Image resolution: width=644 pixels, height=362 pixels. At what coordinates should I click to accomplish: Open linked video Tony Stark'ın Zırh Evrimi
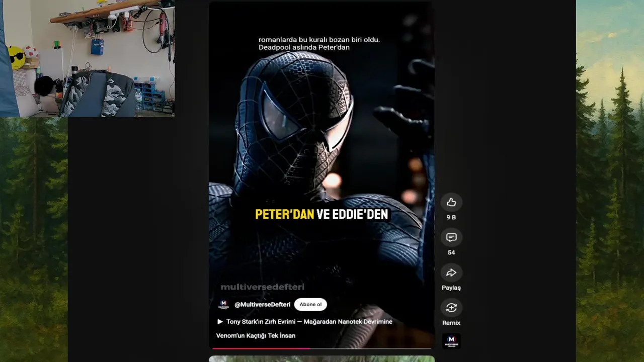309,321
